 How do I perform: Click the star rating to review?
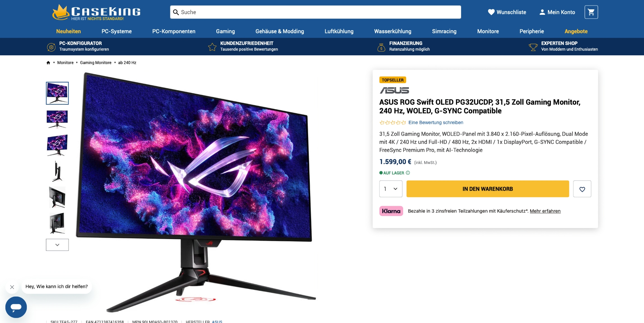(393, 123)
